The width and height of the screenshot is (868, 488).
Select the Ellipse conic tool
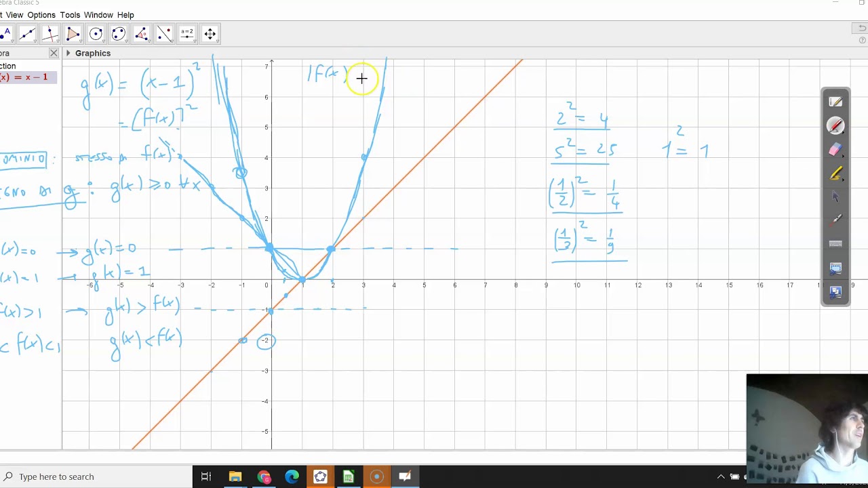pyautogui.click(x=119, y=33)
